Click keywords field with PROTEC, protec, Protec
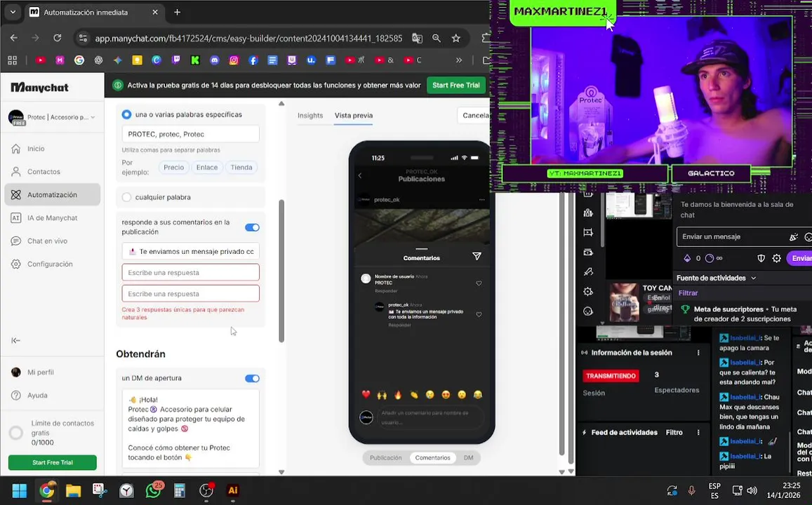Screen dimensions: 812x505 pyautogui.click(x=191, y=134)
